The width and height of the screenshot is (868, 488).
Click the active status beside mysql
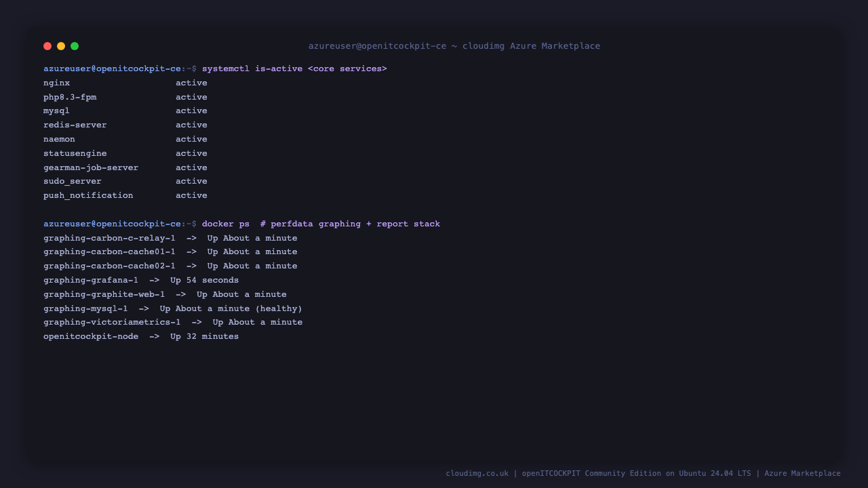191,111
